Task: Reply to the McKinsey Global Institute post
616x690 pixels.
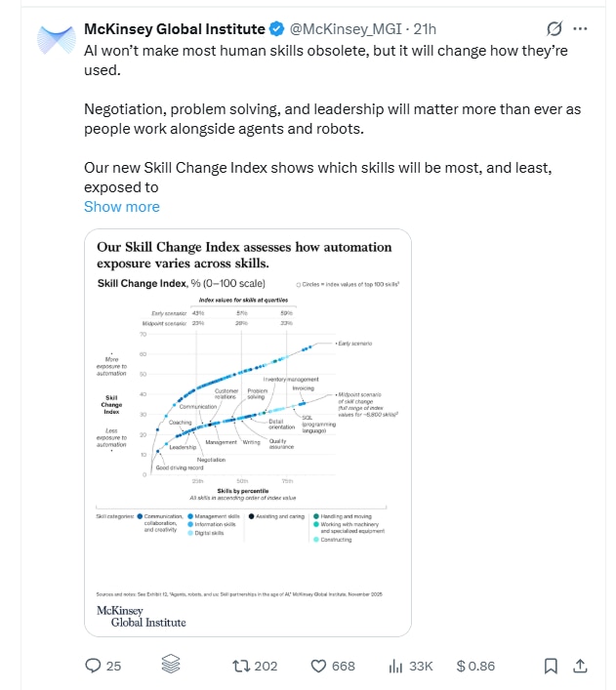Action: point(94,666)
